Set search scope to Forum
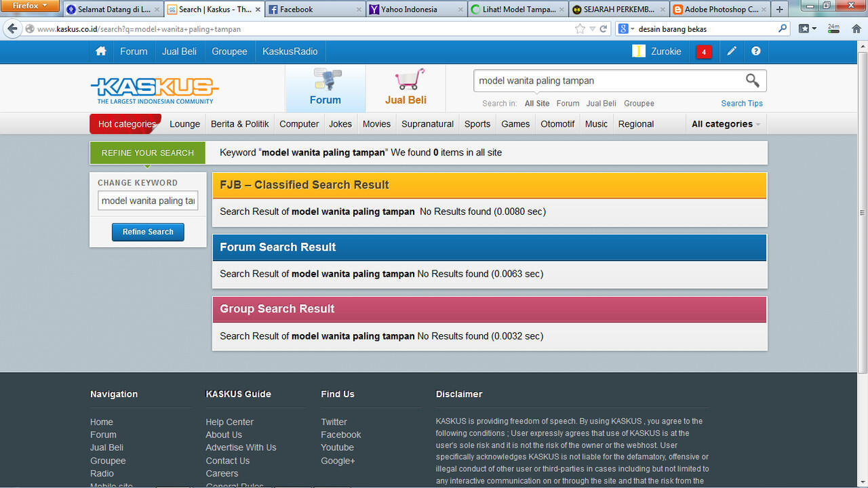The height and width of the screenshot is (488, 868). coord(568,104)
